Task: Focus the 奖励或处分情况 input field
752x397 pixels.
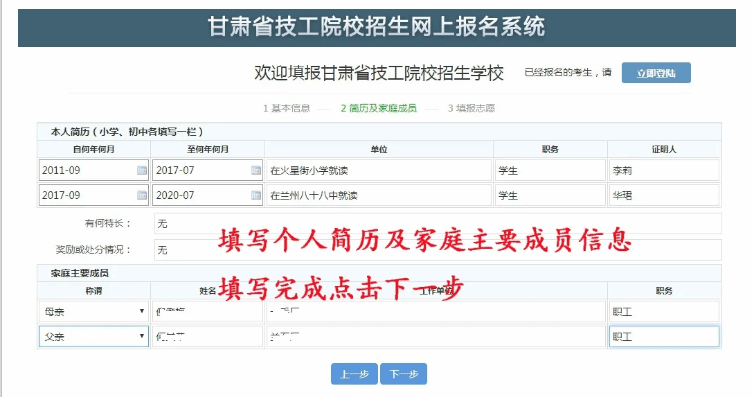Action: pos(437,250)
